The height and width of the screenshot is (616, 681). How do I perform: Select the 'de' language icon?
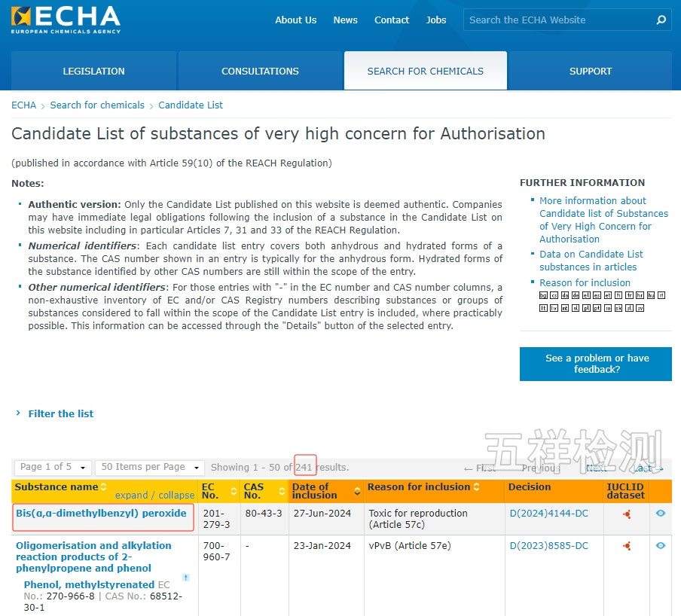pos(576,295)
